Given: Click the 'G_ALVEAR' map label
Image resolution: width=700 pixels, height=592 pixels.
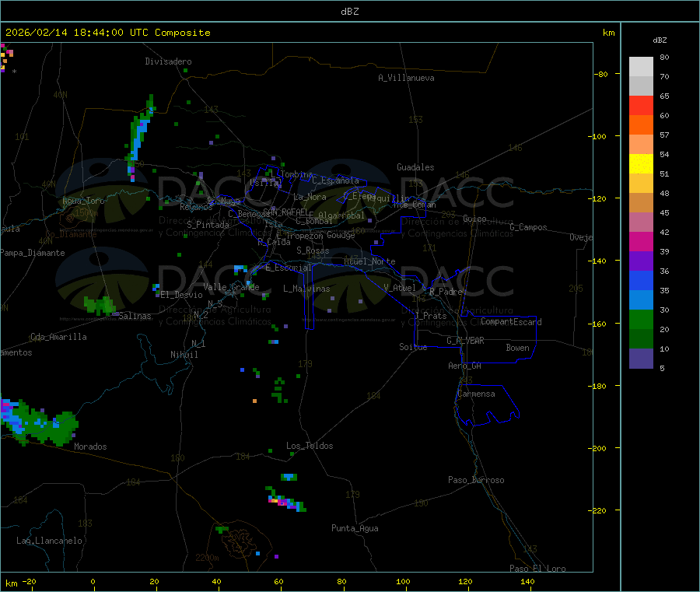Looking at the screenshot, I should coord(466,341).
